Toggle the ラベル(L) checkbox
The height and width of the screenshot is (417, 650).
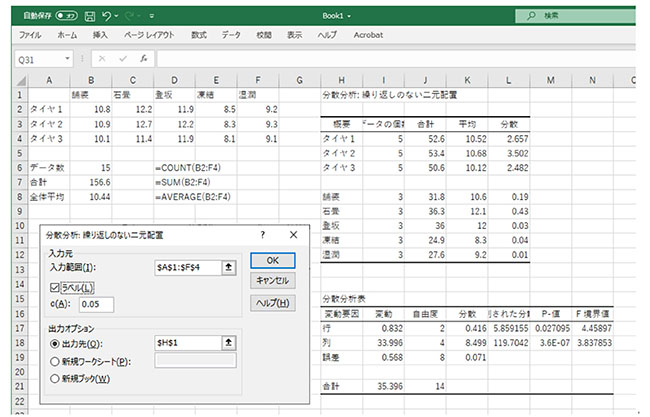(x=54, y=287)
